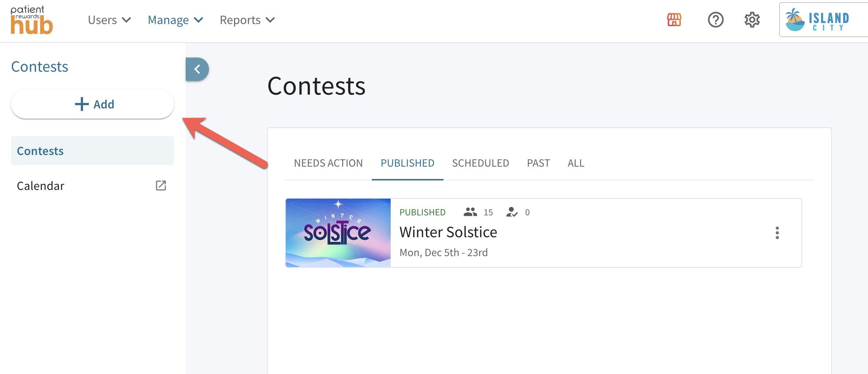Viewport: 868px width, 374px height.
Task: Expand the Reports dropdown menu
Action: (247, 20)
